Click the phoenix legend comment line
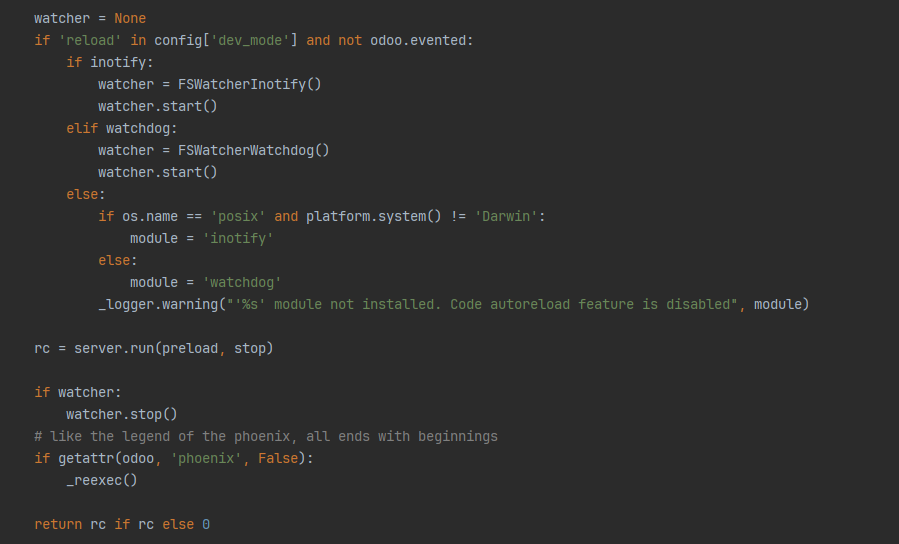 tap(265, 436)
